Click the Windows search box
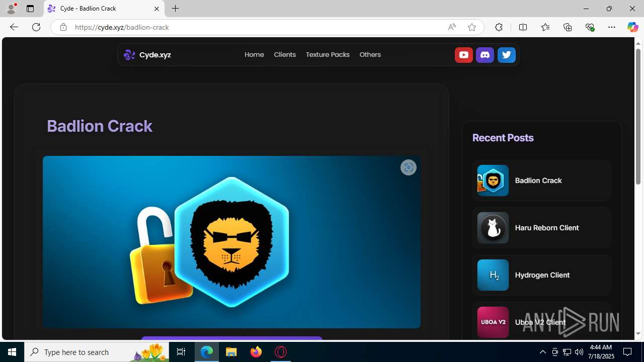 (97, 352)
